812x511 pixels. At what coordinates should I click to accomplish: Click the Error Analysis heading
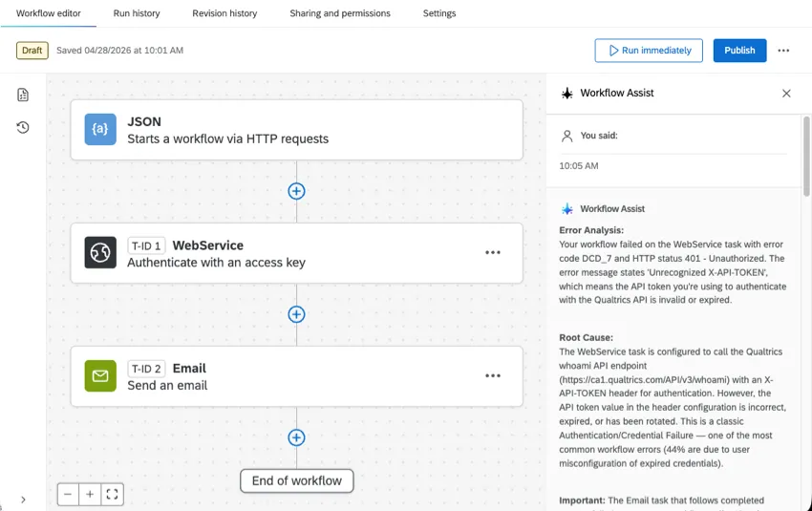591,230
